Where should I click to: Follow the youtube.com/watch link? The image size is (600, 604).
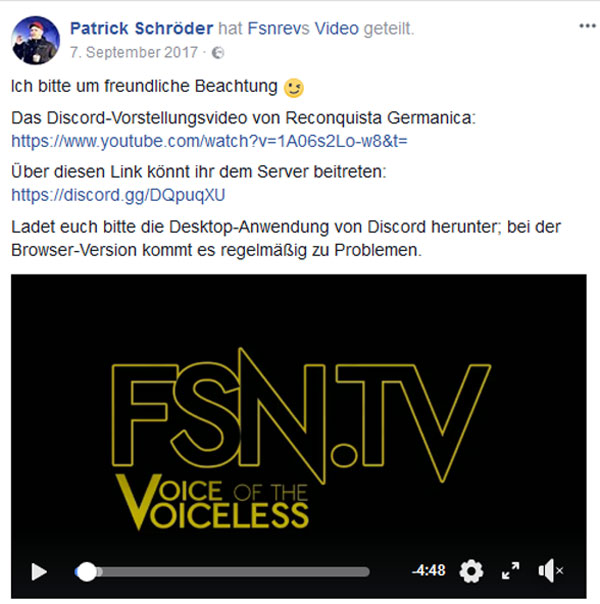click(209, 141)
